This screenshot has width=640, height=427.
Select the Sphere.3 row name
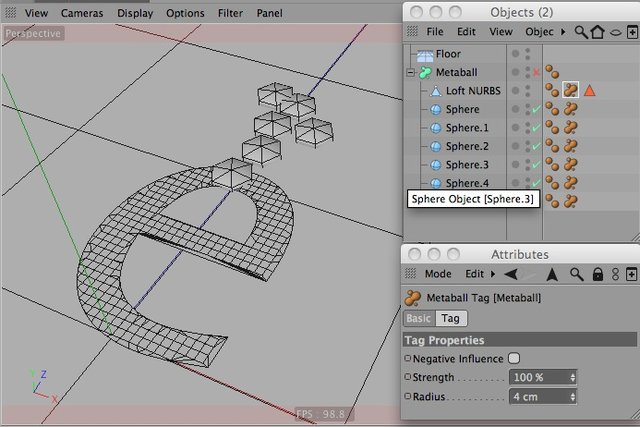click(467, 165)
